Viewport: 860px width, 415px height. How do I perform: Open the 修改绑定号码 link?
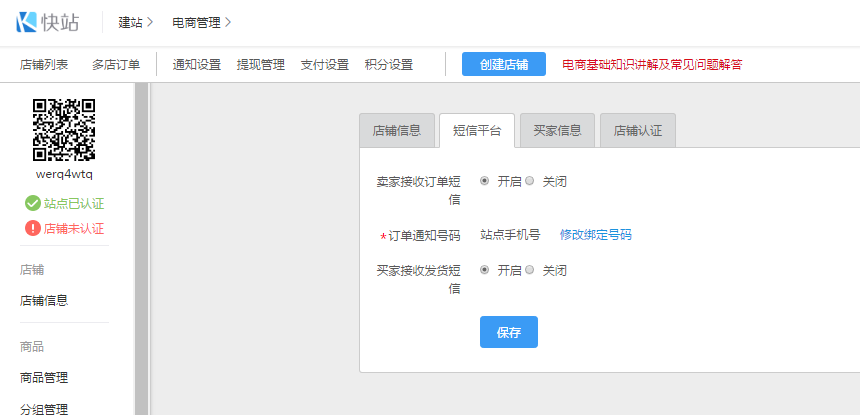(x=595, y=235)
